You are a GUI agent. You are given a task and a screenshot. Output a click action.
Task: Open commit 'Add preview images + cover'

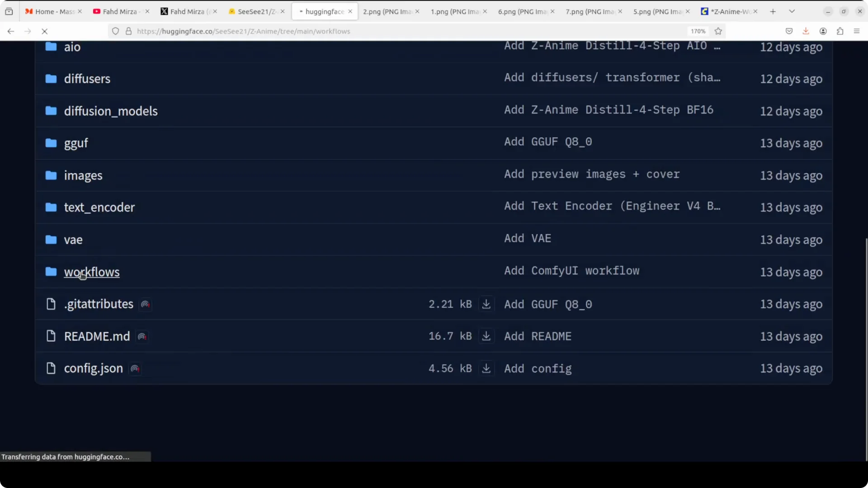point(592,174)
